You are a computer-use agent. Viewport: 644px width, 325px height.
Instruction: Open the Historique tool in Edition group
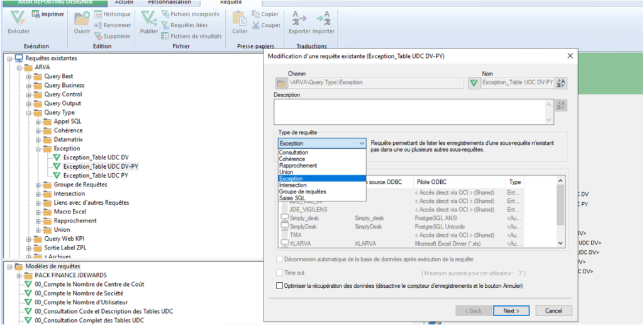point(98,14)
